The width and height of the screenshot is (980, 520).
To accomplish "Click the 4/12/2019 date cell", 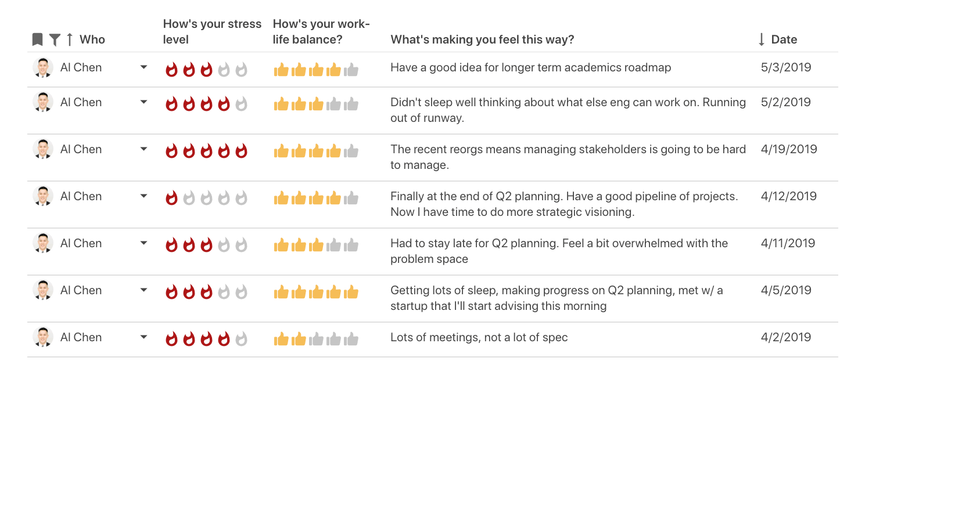I will click(x=788, y=196).
